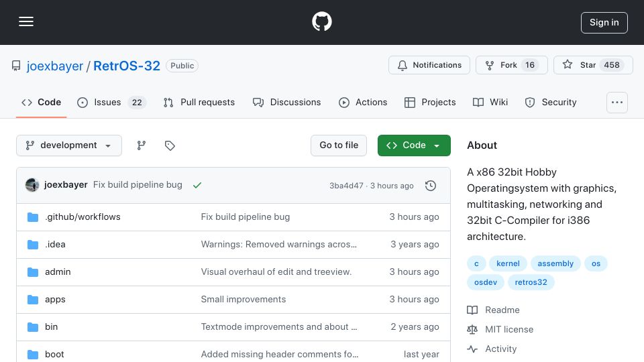Show the green check build status

pos(197,185)
